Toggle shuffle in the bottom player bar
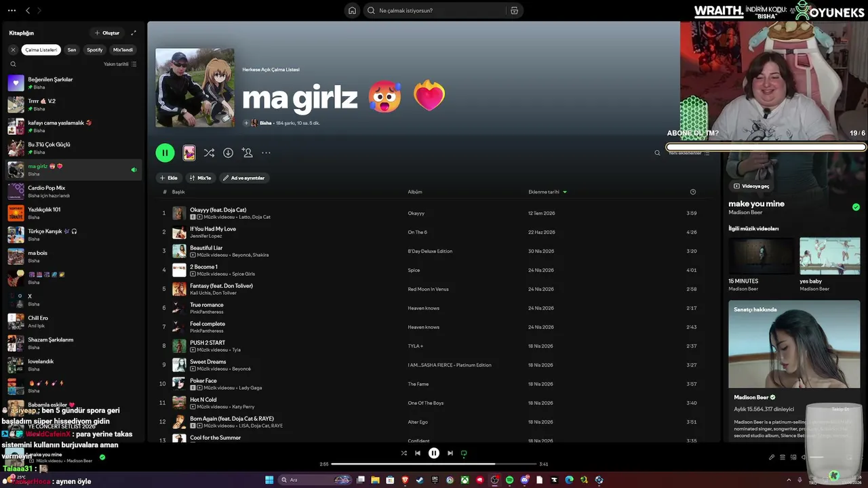 [x=403, y=453]
